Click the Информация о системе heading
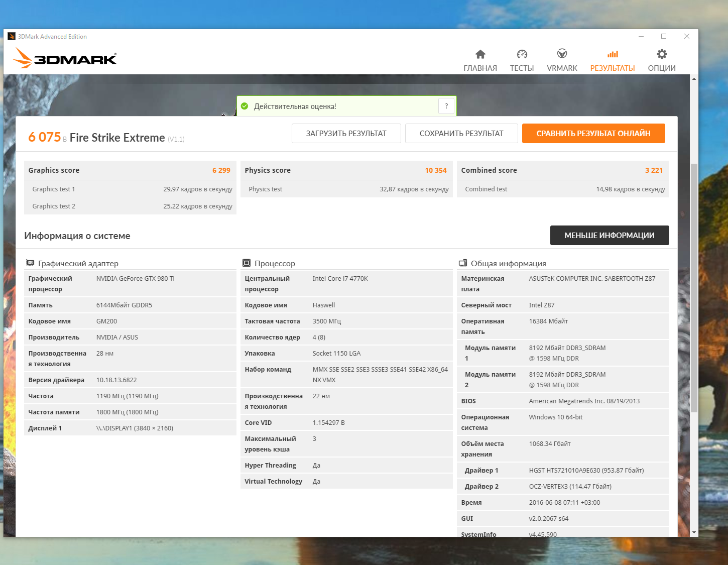Screen dimensions: 728x565 tap(77, 236)
